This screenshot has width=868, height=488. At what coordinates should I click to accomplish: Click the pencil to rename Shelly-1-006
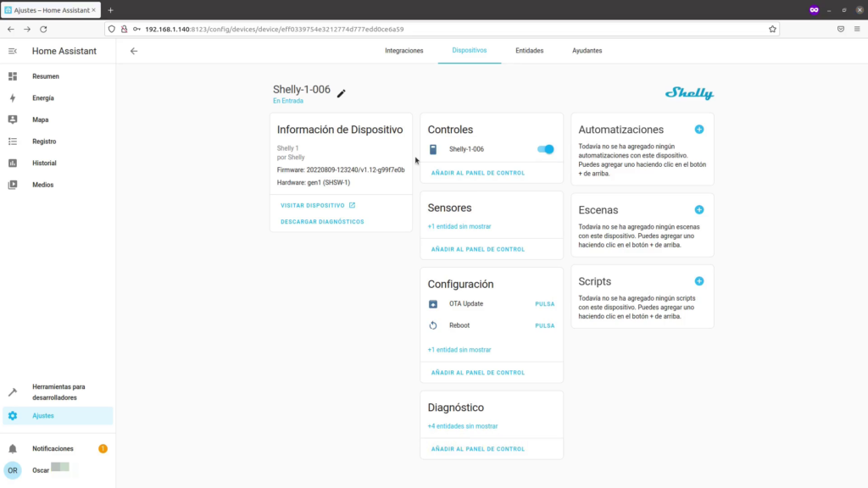pyautogui.click(x=341, y=94)
